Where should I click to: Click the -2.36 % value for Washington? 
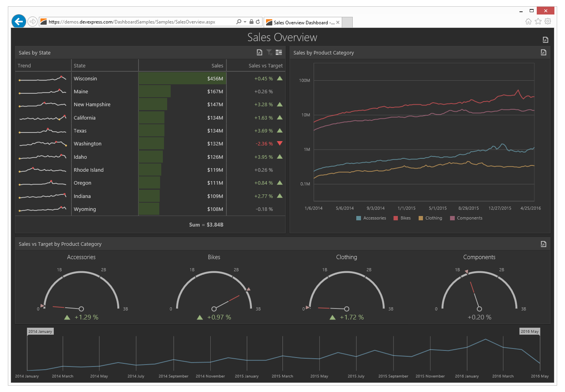pyautogui.click(x=264, y=144)
